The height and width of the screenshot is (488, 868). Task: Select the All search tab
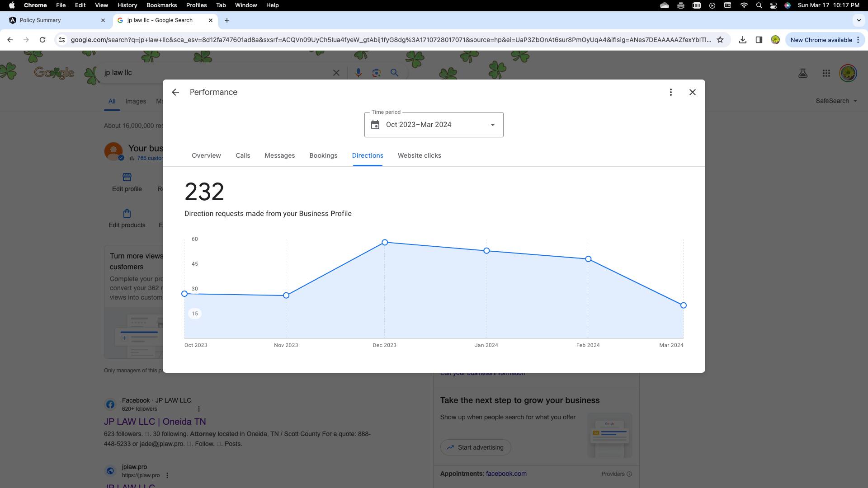pos(112,101)
